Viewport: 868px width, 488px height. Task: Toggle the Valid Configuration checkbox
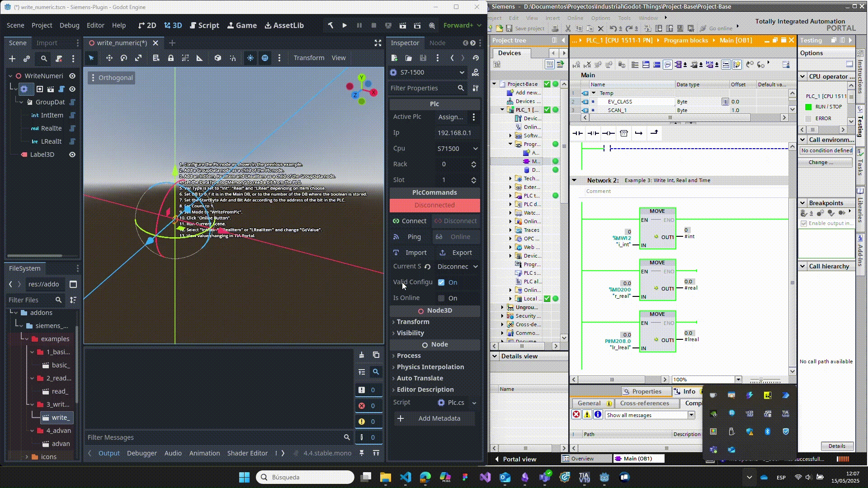[441, 282]
